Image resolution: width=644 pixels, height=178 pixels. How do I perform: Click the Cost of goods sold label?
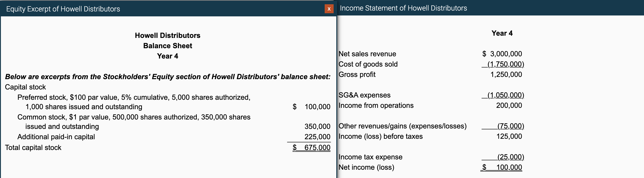368,64
